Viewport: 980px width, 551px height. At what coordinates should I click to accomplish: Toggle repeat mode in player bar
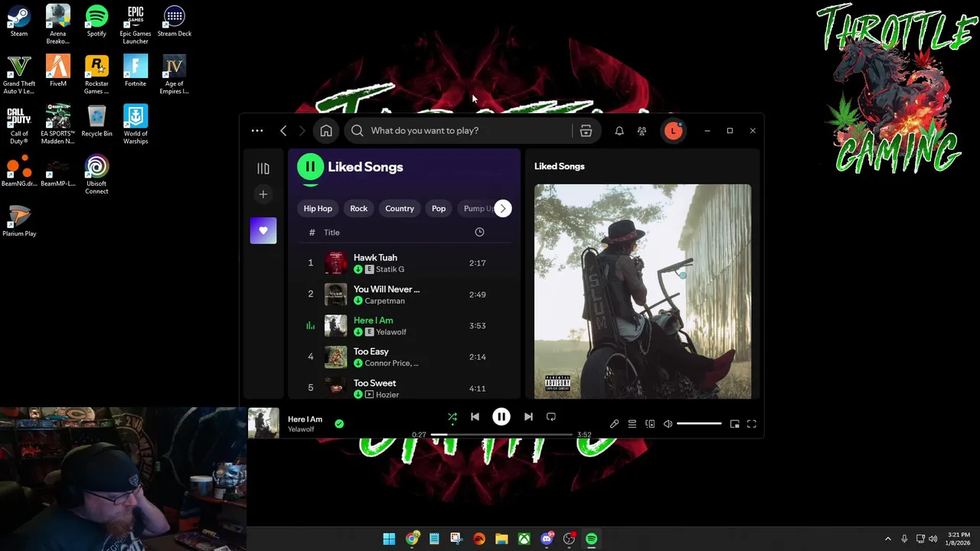(550, 417)
